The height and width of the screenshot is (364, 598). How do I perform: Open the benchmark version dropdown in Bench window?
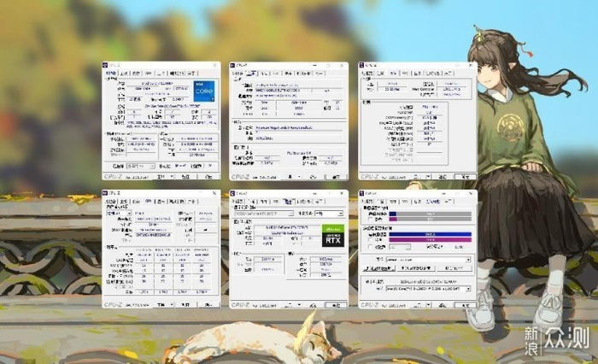point(428,260)
